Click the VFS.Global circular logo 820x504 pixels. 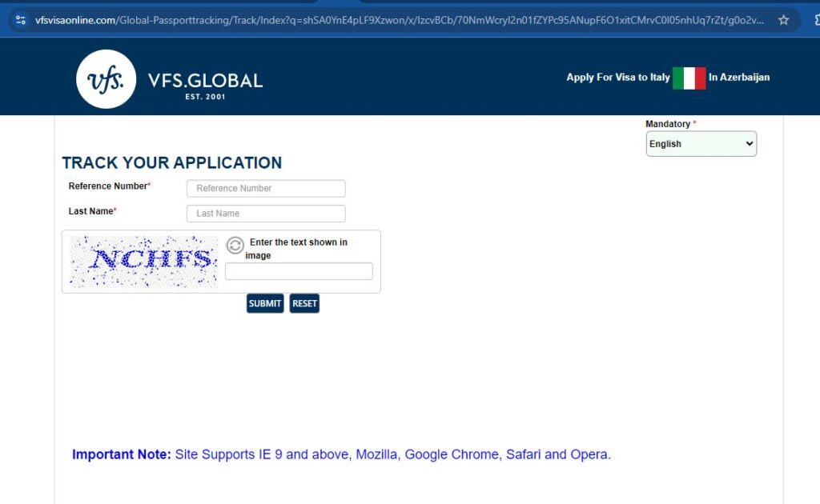pos(107,79)
